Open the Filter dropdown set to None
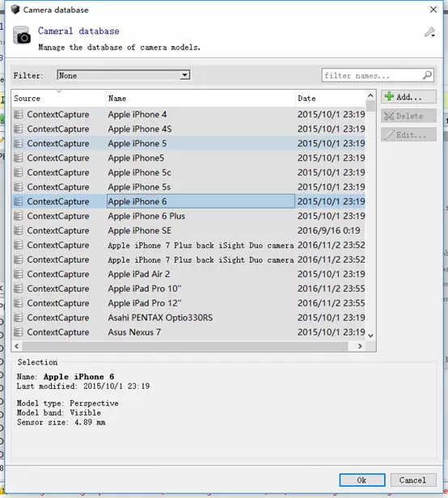This screenshot has width=448, height=498. (x=124, y=75)
